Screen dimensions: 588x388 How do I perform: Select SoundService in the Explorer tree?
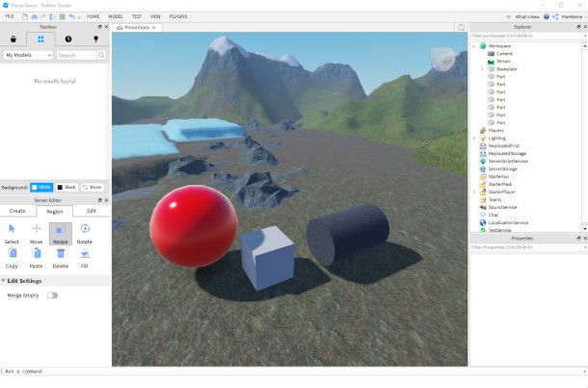tap(502, 207)
